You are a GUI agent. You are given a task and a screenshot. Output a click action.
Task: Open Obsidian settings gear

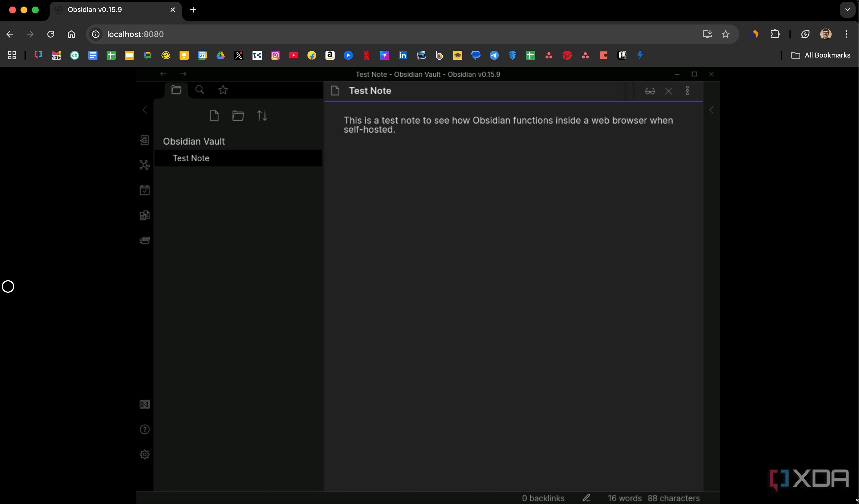coord(144,454)
